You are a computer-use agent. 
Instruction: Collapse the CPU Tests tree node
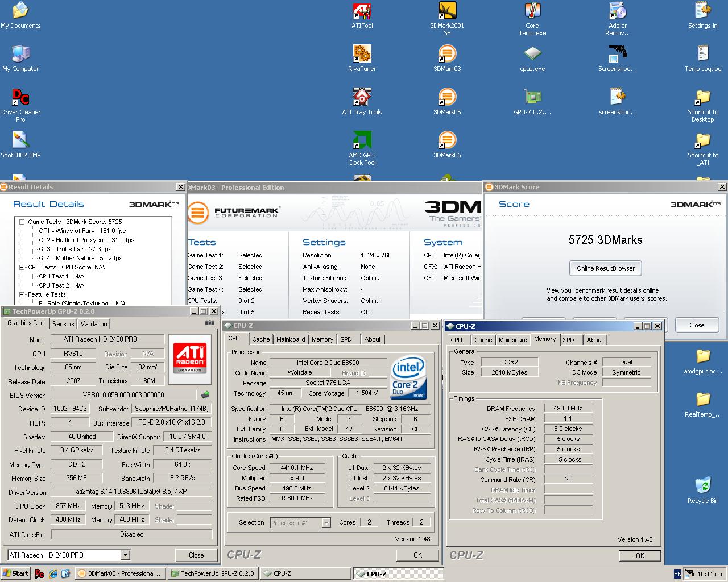coord(22,267)
